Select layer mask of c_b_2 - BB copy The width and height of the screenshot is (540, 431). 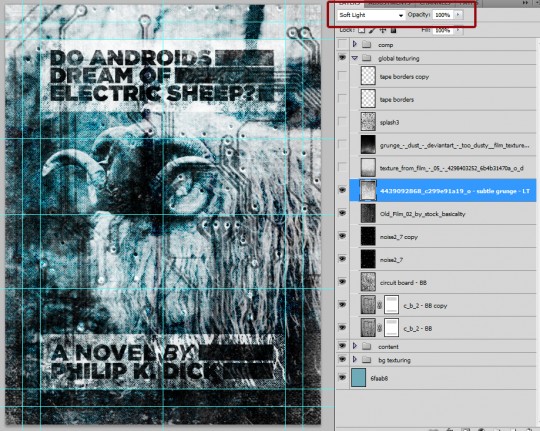point(391,305)
